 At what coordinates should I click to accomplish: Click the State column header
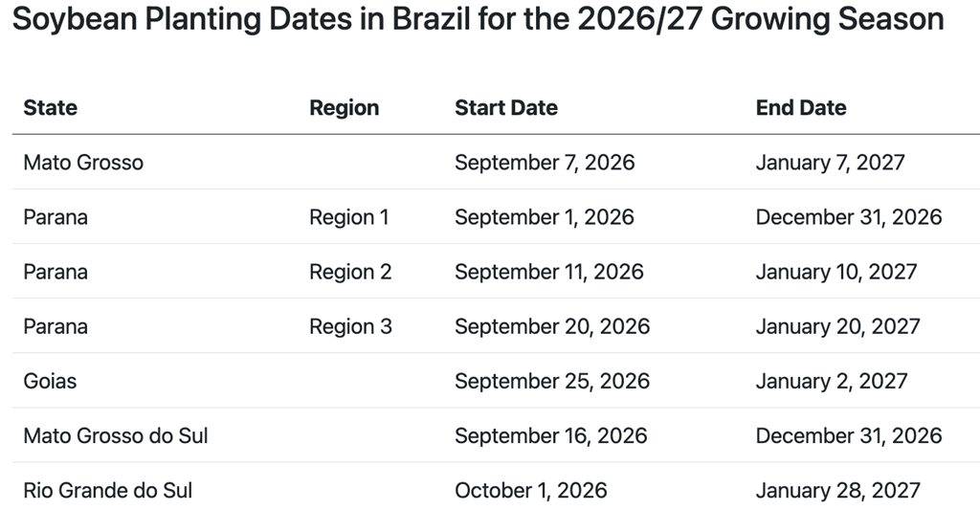click(51, 107)
